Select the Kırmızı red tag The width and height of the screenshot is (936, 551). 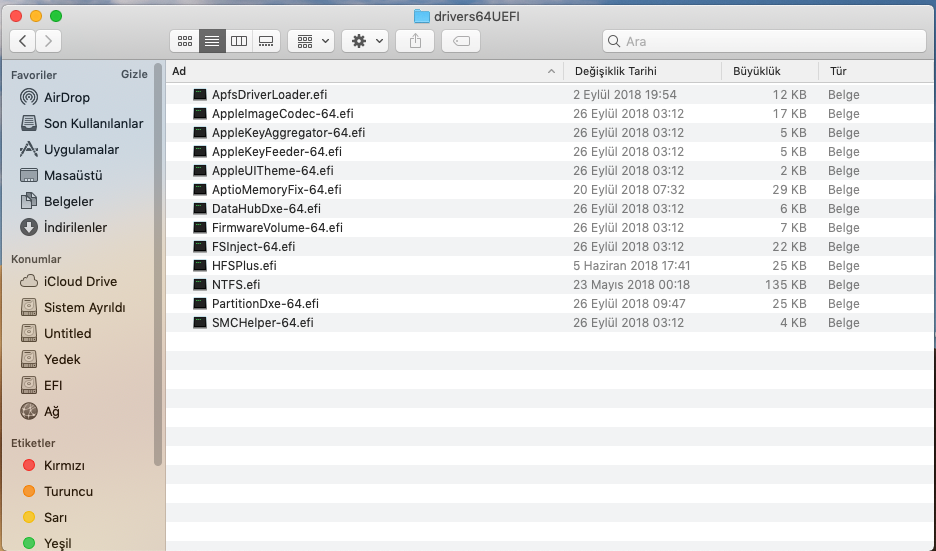[64, 466]
